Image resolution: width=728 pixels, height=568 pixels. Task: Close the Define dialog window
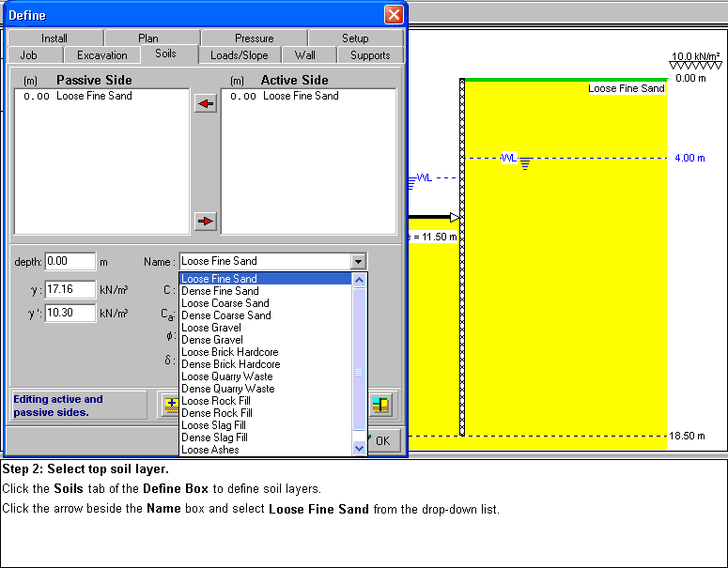pyautogui.click(x=394, y=15)
